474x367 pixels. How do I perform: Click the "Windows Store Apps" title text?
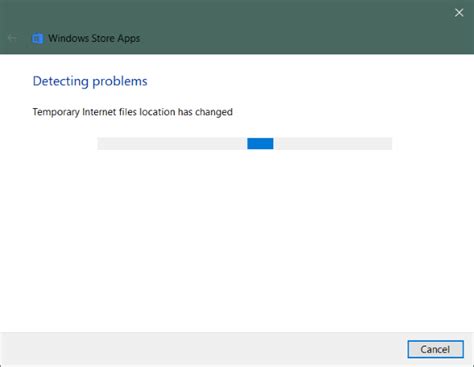point(94,38)
